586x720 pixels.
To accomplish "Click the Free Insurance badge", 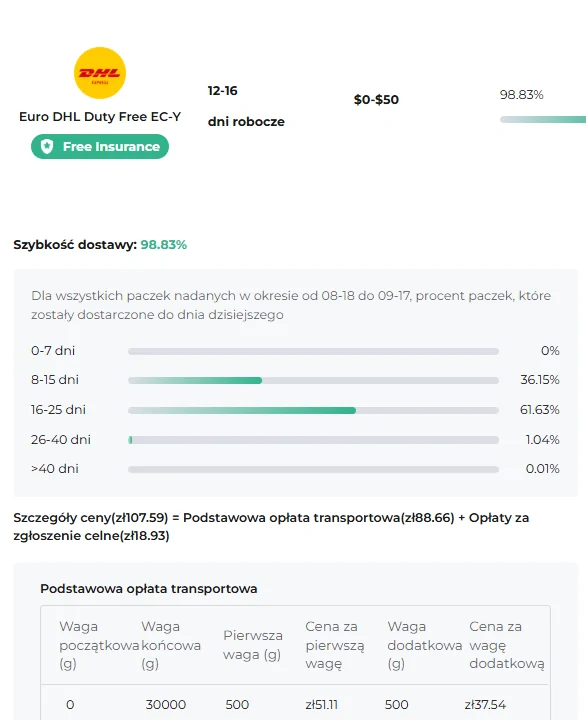I will (100, 146).
